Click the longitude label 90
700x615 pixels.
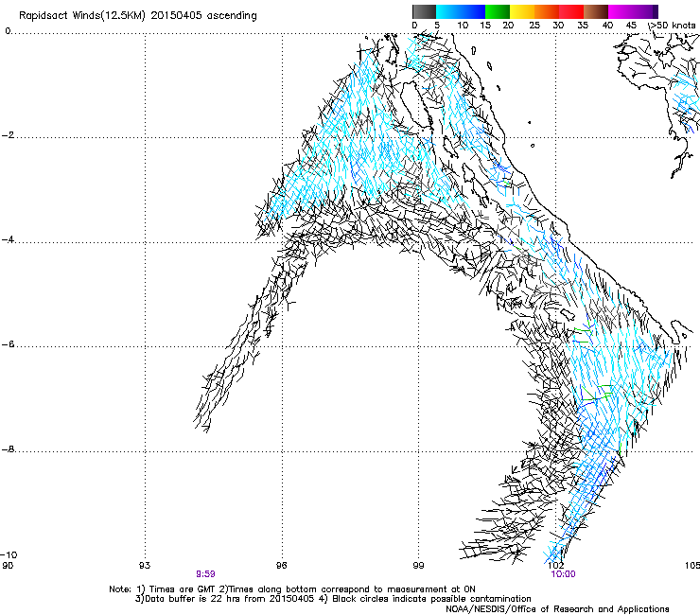8,566
